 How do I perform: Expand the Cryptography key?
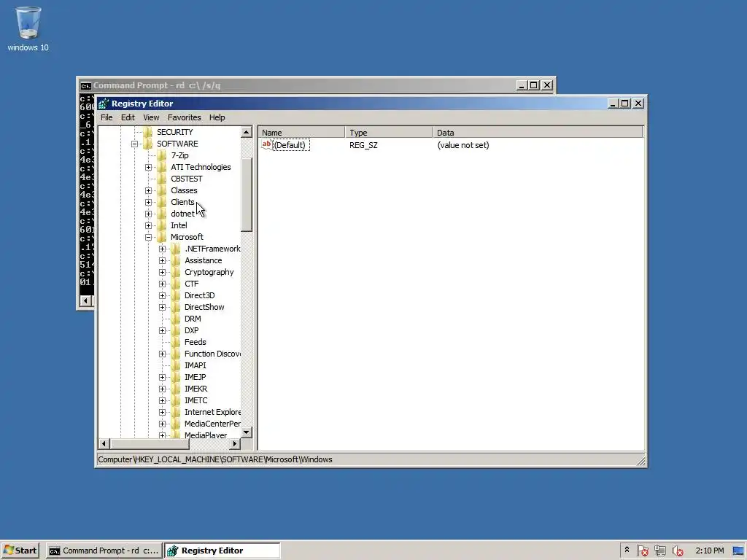click(163, 272)
